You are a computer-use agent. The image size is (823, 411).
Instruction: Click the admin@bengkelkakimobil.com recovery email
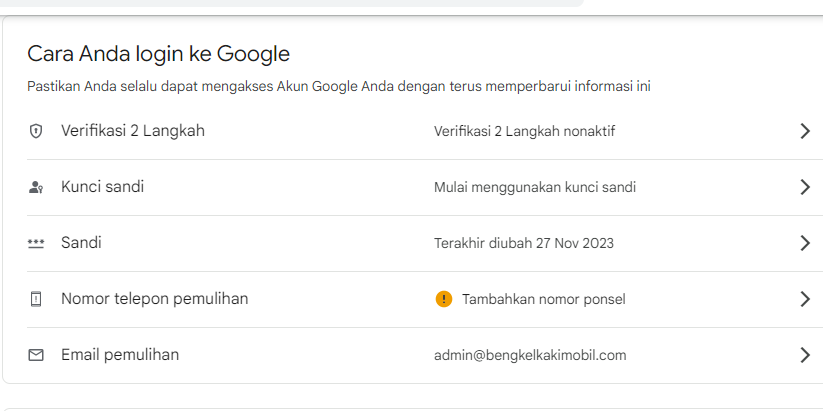click(x=530, y=355)
